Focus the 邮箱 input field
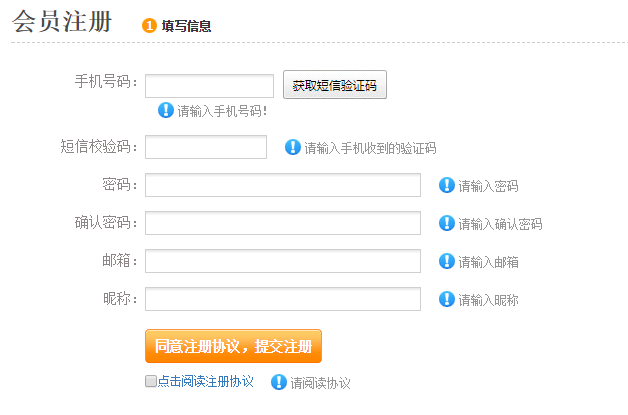This screenshot has height=415, width=628. point(283,261)
